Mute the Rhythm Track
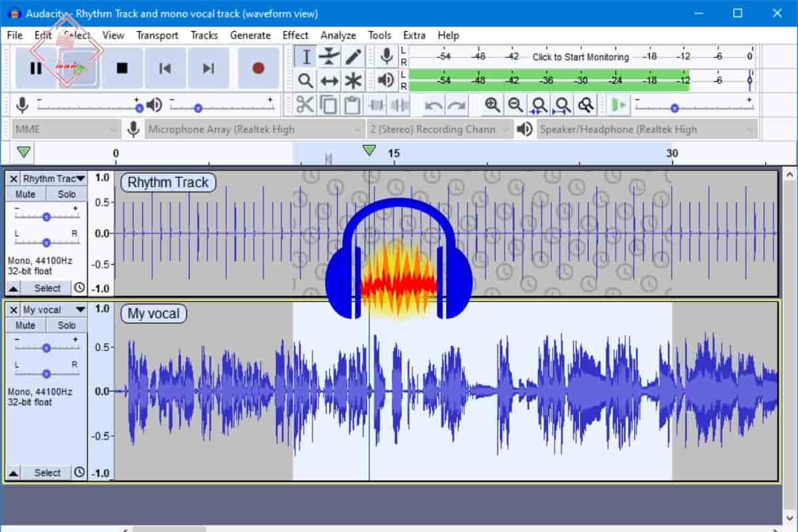798x532 pixels. coord(25,194)
